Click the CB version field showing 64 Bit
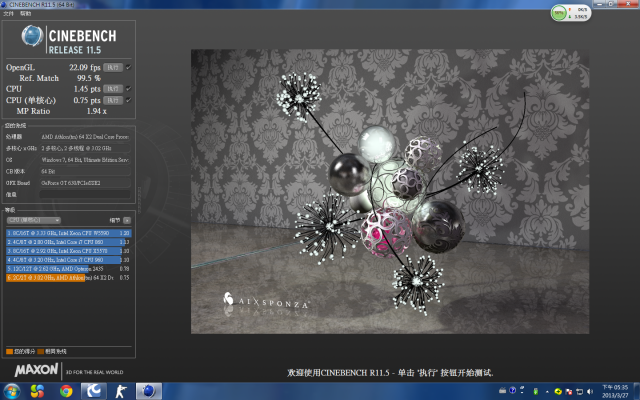This screenshot has height=400, width=640. (85, 171)
